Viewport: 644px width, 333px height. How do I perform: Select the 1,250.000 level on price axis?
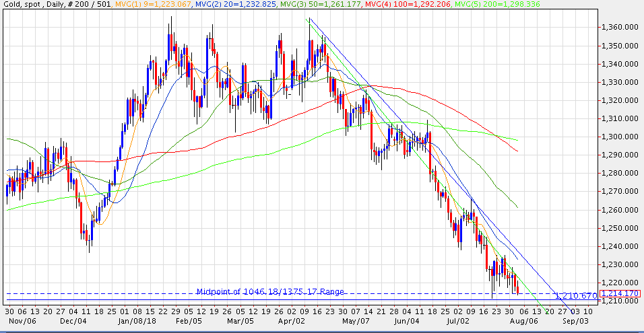point(619,228)
